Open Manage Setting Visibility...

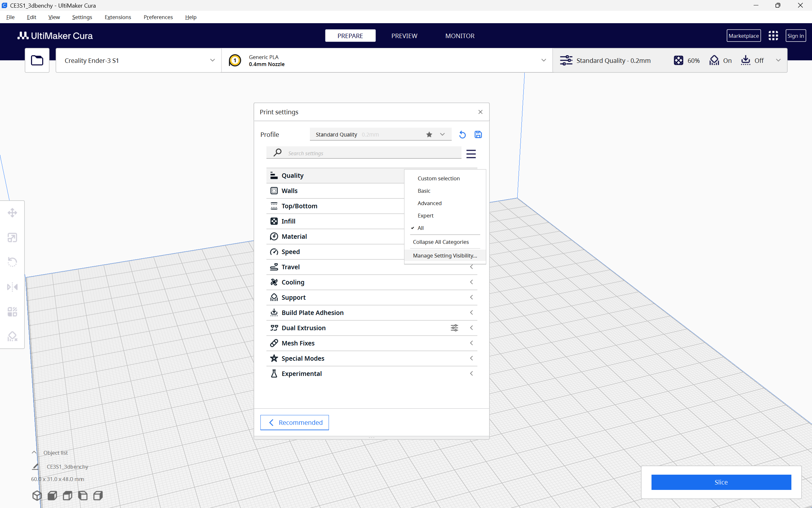pyautogui.click(x=445, y=256)
